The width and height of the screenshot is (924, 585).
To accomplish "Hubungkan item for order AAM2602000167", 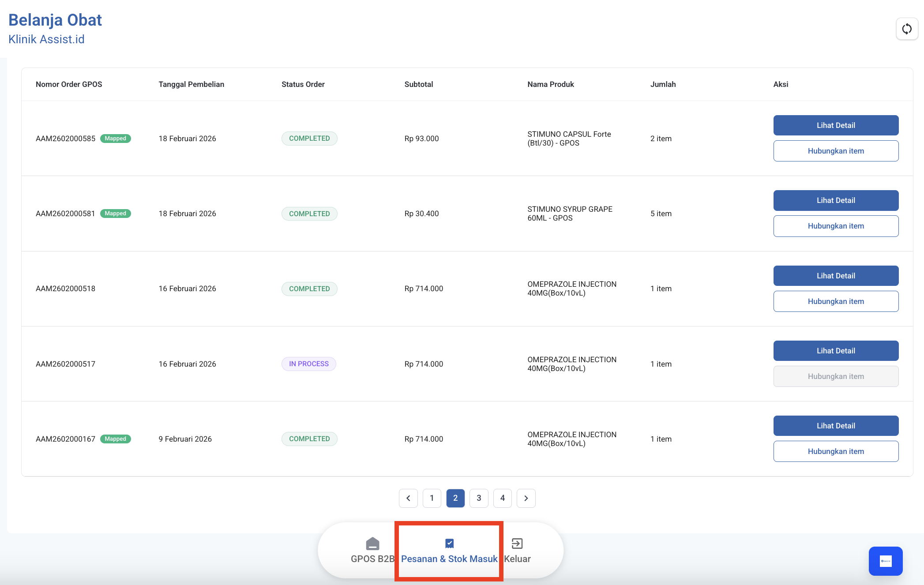I will pos(835,451).
